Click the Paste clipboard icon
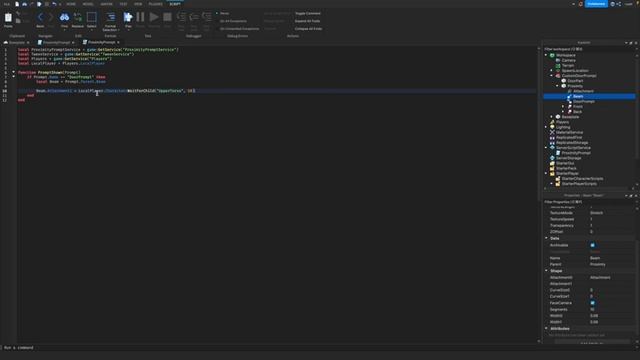The height and width of the screenshot is (360, 640). [x=8, y=17]
